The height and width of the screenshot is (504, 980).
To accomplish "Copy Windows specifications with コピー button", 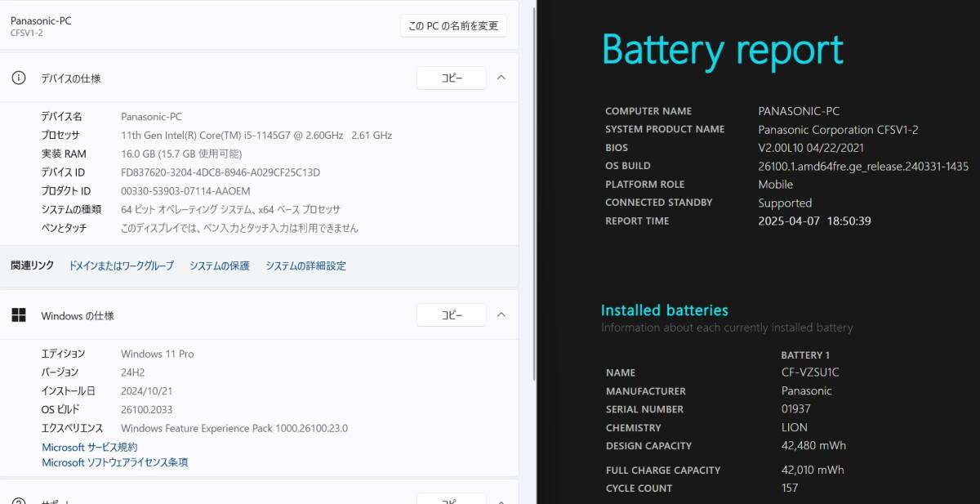I will pyautogui.click(x=452, y=315).
